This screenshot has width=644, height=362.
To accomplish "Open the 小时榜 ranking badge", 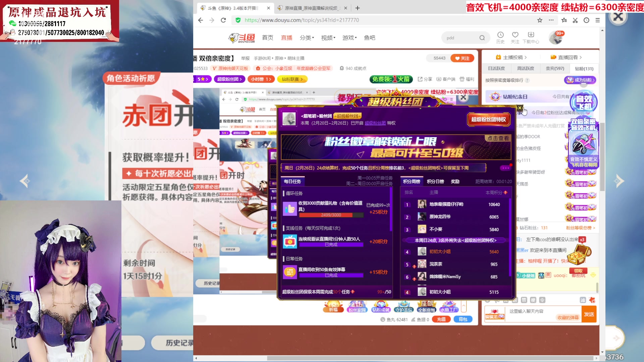I will coord(261,79).
